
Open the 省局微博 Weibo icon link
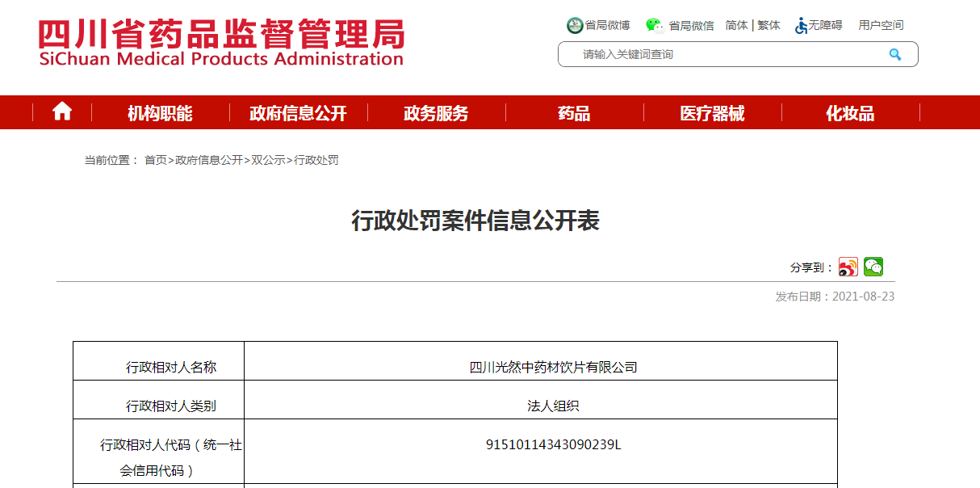(575, 25)
